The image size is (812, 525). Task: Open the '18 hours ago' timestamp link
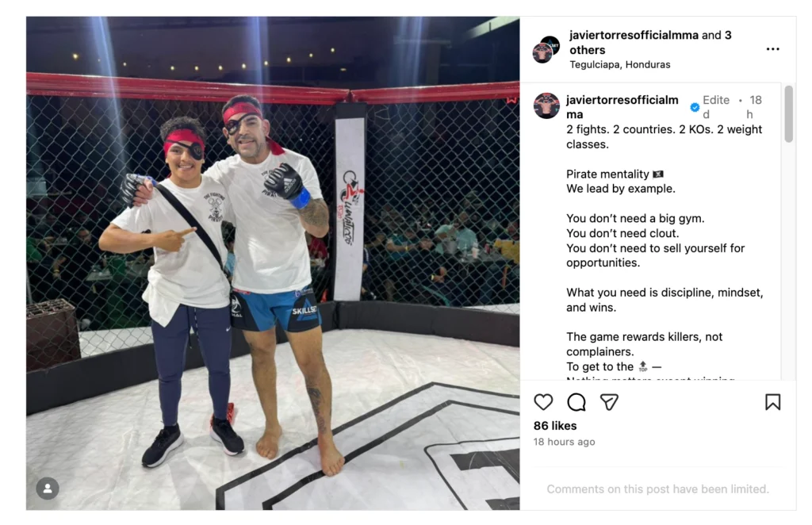point(564,442)
